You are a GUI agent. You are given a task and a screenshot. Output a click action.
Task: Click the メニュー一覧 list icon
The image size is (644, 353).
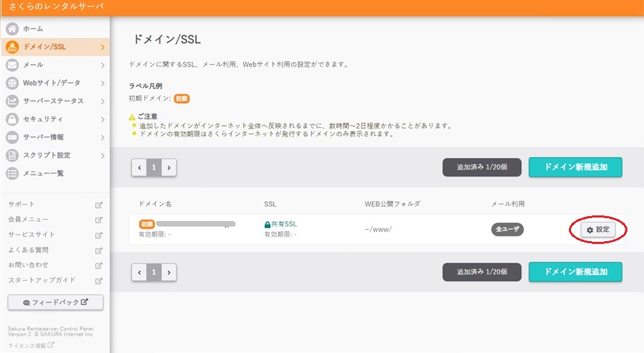[x=12, y=173]
